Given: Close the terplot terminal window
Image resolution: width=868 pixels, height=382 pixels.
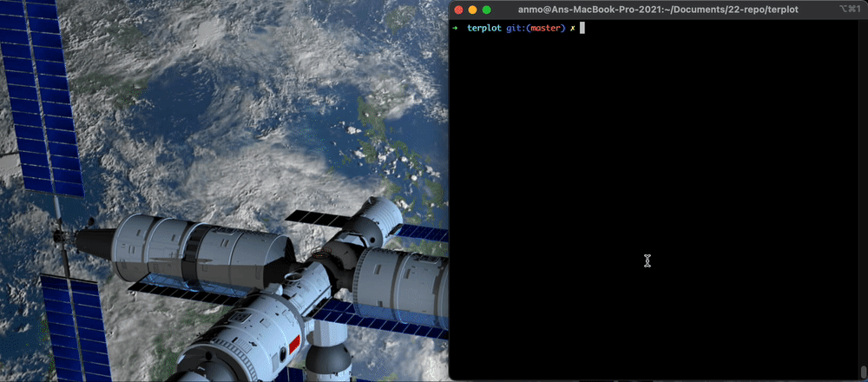Looking at the screenshot, I should click(458, 10).
